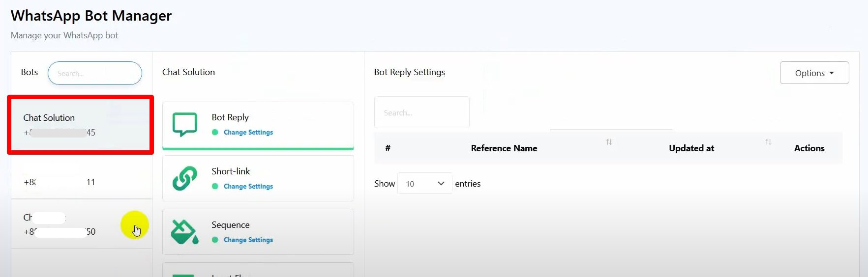868x277 pixels.
Task: Open Change Settings for Bot Reply
Action: click(248, 132)
